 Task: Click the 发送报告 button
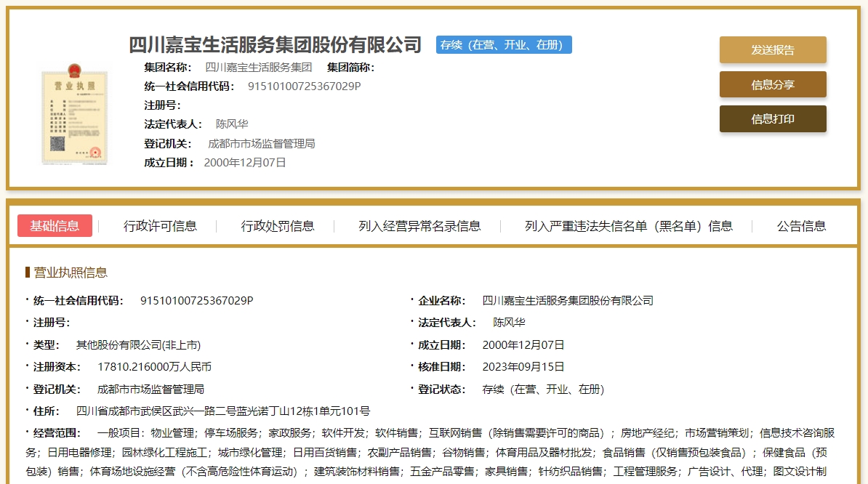[772, 50]
